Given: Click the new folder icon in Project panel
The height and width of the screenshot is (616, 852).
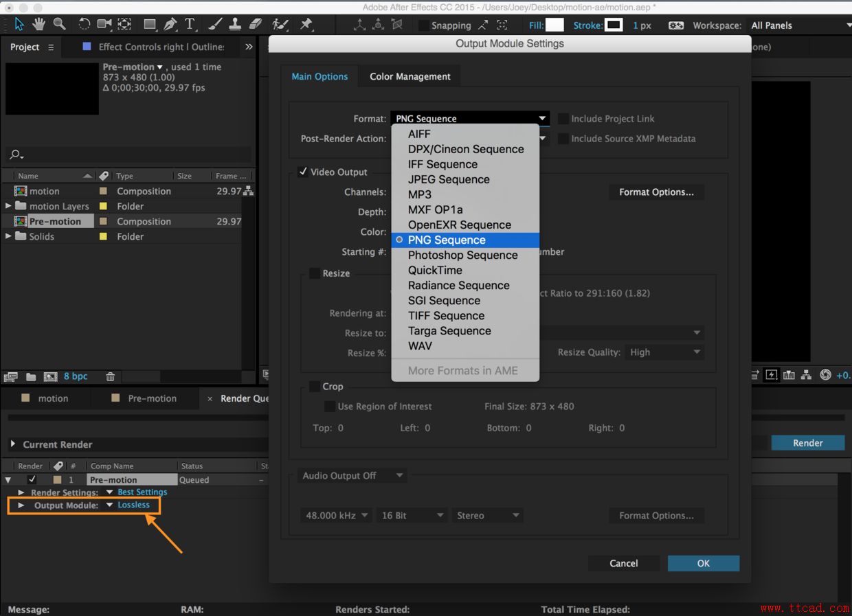Looking at the screenshot, I should (31, 376).
